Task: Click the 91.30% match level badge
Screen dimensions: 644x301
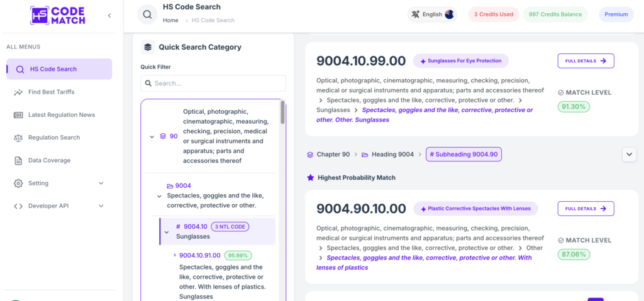Action: coord(574,107)
